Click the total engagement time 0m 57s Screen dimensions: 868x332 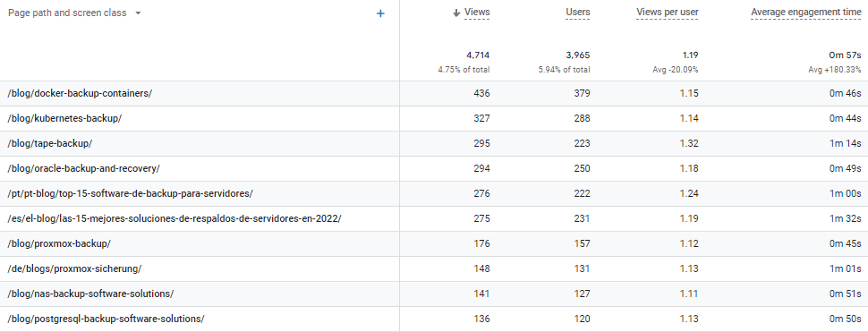tap(846, 55)
